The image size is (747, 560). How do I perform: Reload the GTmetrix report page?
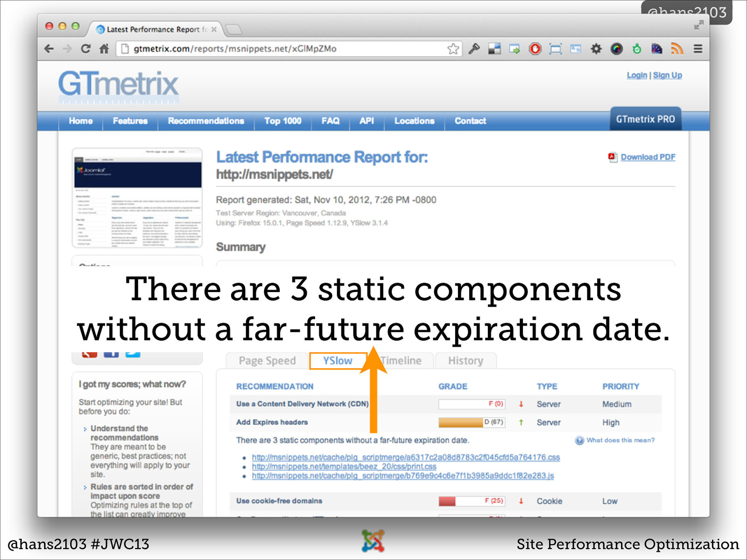click(85, 49)
